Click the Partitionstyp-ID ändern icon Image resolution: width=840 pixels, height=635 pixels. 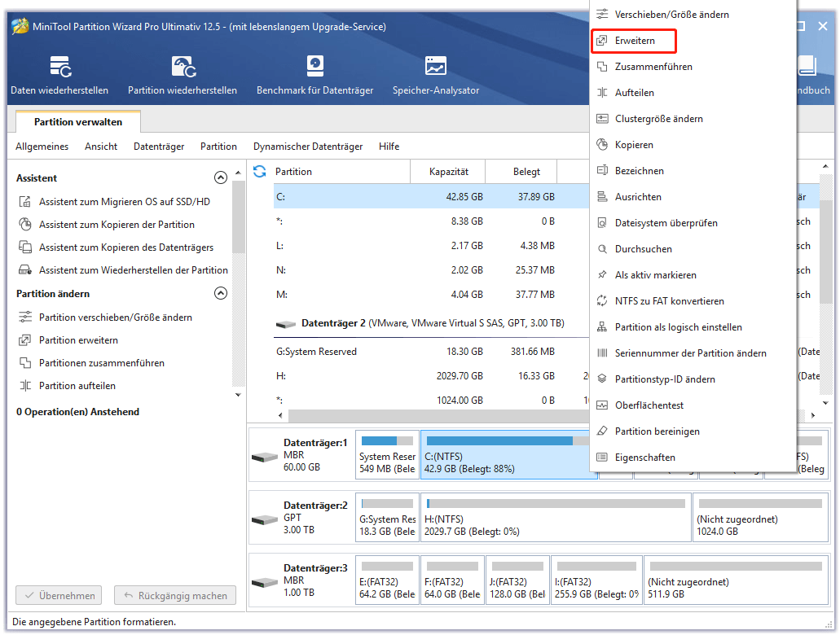(x=602, y=379)
